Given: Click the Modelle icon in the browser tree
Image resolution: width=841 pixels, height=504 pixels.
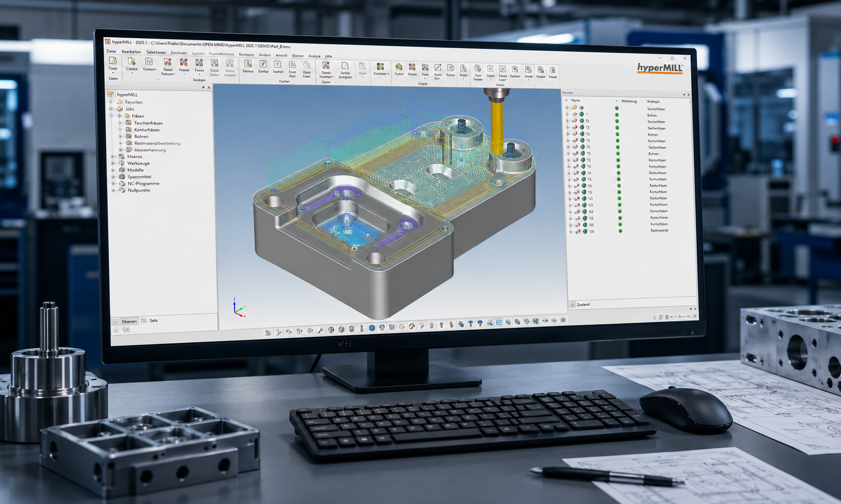Looking at the screenshot, I should [x=122, y=170].
